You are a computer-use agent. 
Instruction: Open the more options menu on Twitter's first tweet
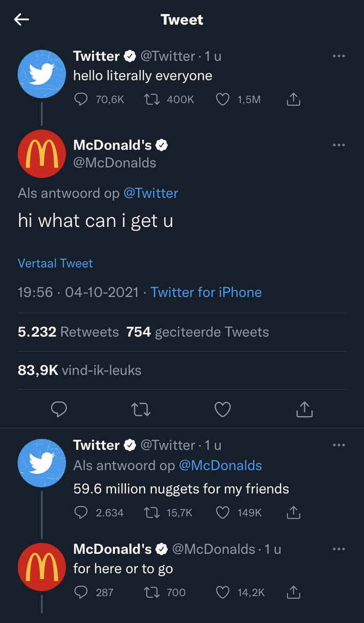tap(339, 56)
